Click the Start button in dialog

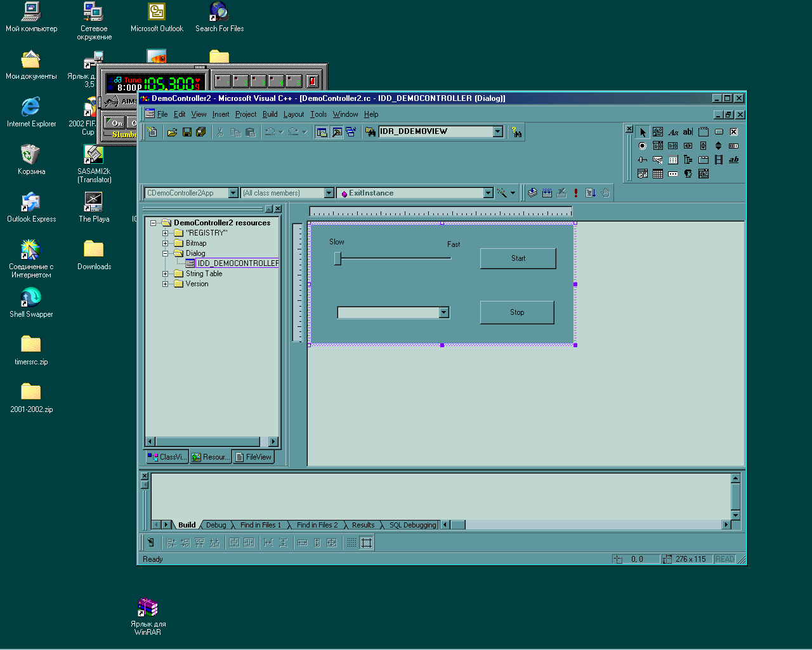tap(518, 258)
